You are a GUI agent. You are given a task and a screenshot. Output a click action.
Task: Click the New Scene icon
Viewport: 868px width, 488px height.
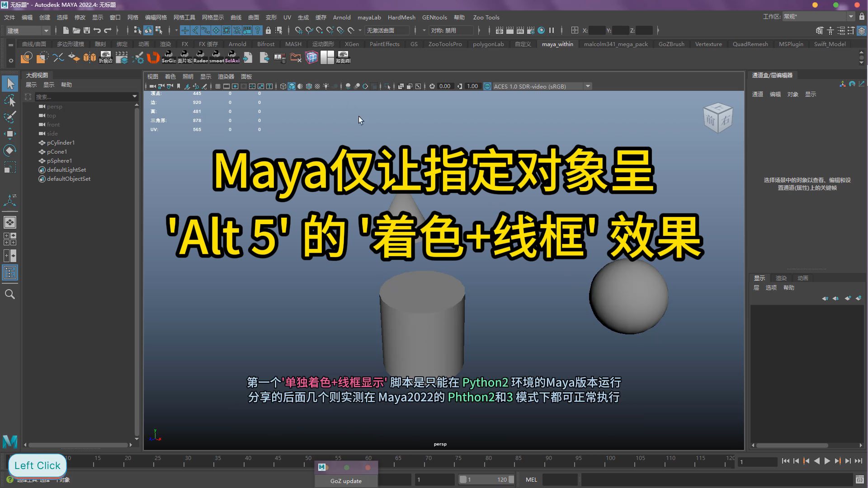66,30
